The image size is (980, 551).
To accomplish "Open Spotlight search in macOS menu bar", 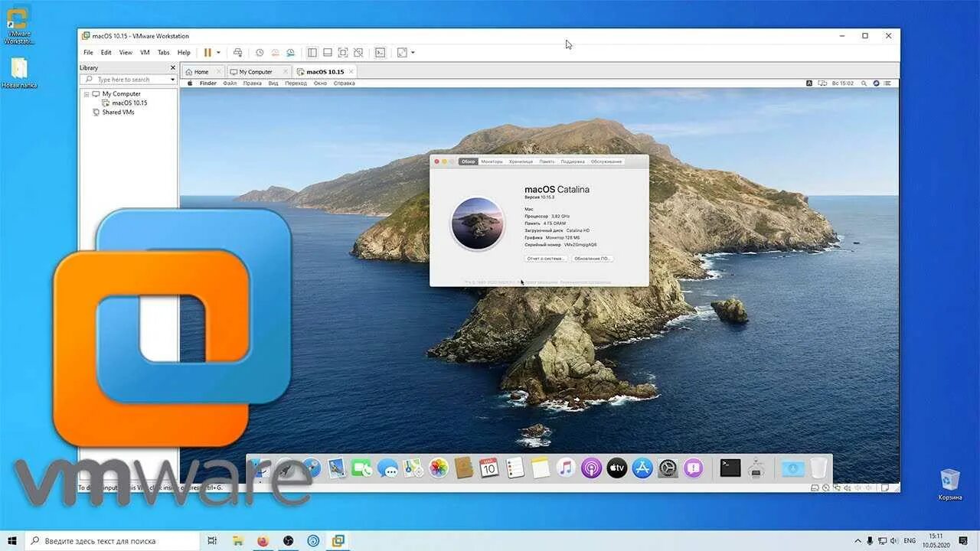I will pyautogui.click(x=864, y=83).
